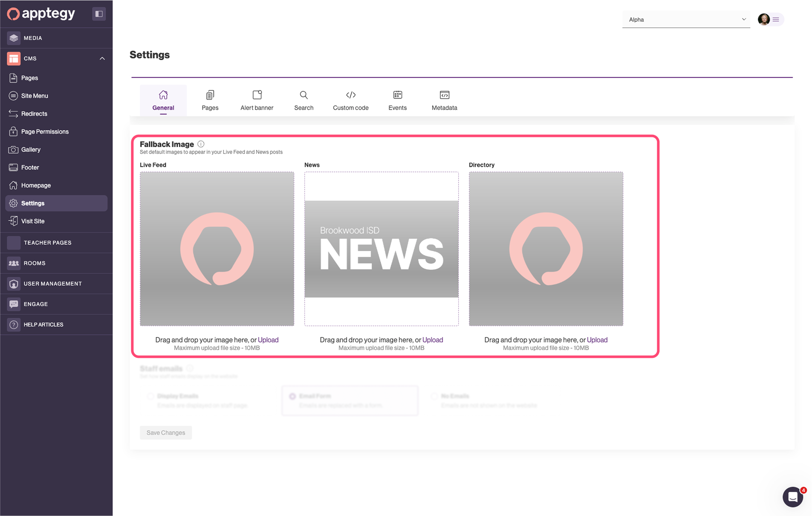Go to Homepage in the sidebar
The width and height of the screenshot is (812, 516).
pyautogui.click(x=56, y=186)
